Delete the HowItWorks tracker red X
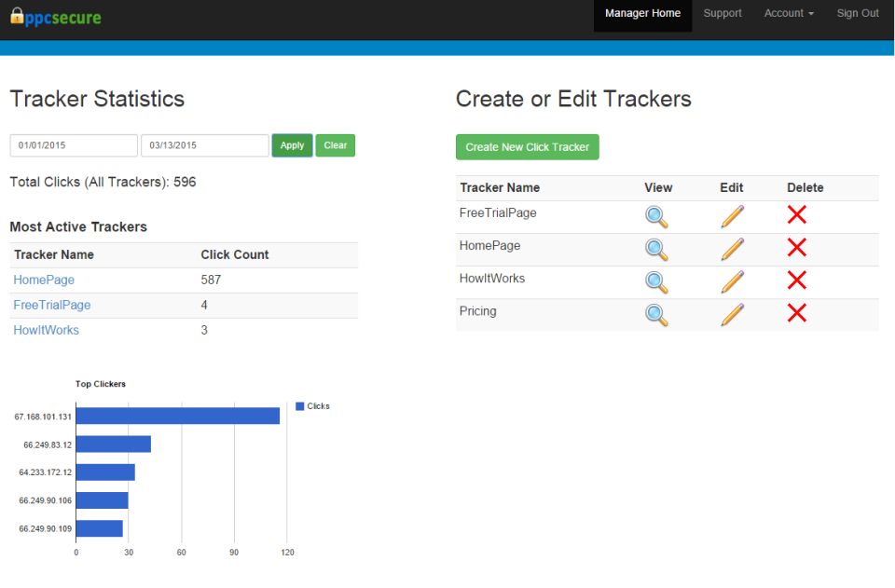 (x=797, y=280)
